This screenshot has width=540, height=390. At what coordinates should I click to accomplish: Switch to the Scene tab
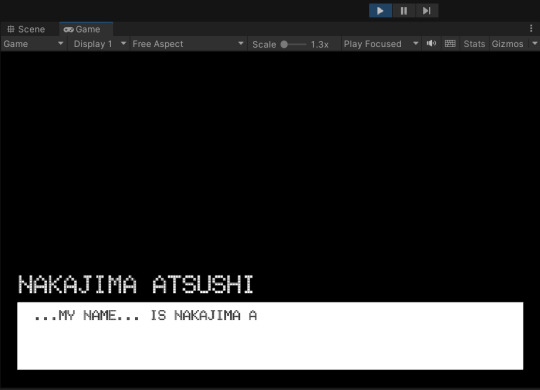click(27, 29)
